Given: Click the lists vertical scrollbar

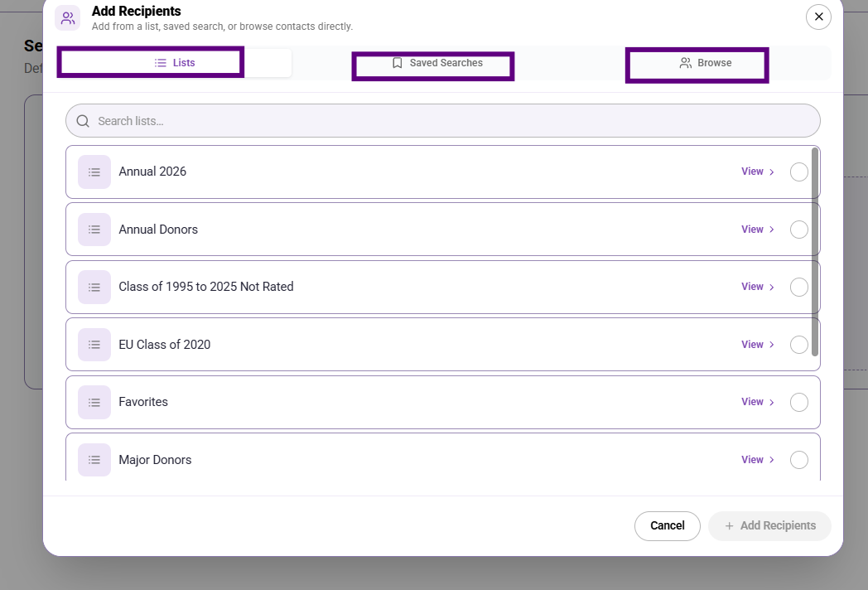Looking at the screenshot, I should 815,252.
